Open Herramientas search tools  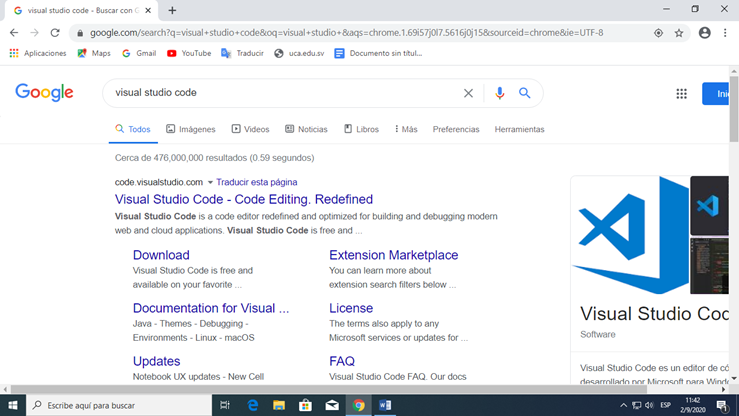point(519,129)
